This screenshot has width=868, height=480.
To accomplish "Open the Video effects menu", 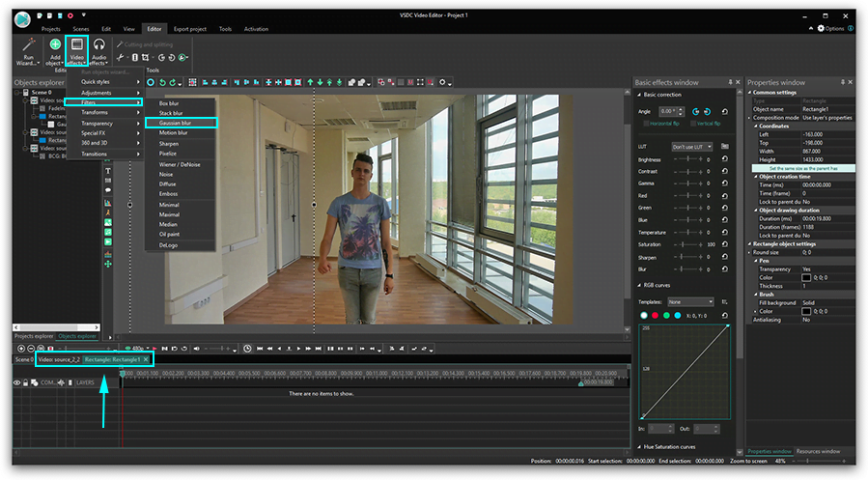I will tap(77, 51).
